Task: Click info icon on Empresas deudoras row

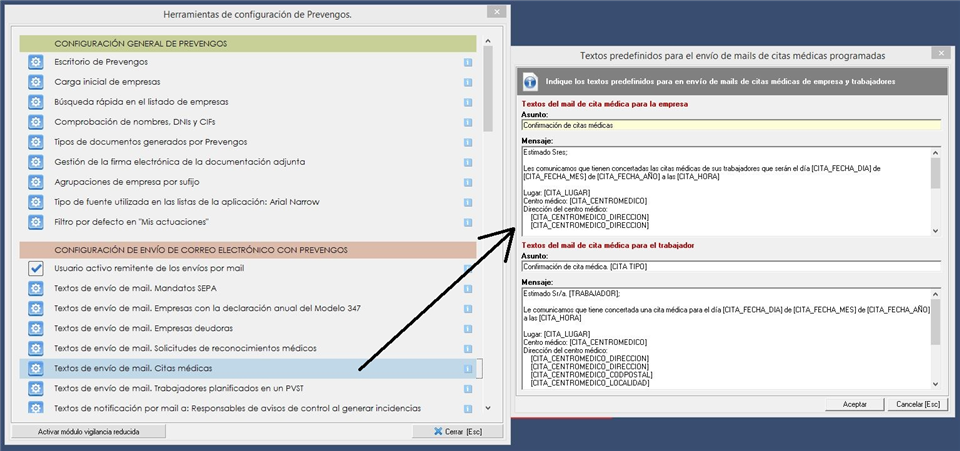Action: tap(468, 329)
